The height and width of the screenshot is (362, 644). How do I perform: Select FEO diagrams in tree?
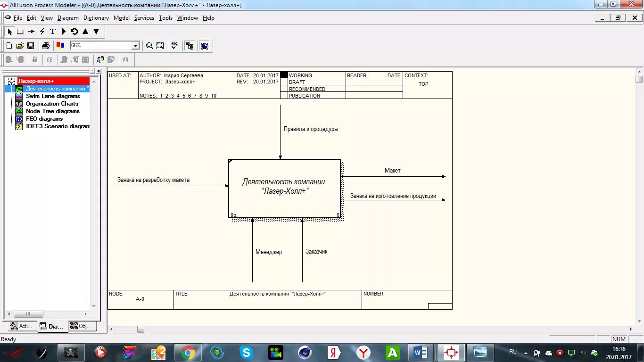[x=44, y=119]
